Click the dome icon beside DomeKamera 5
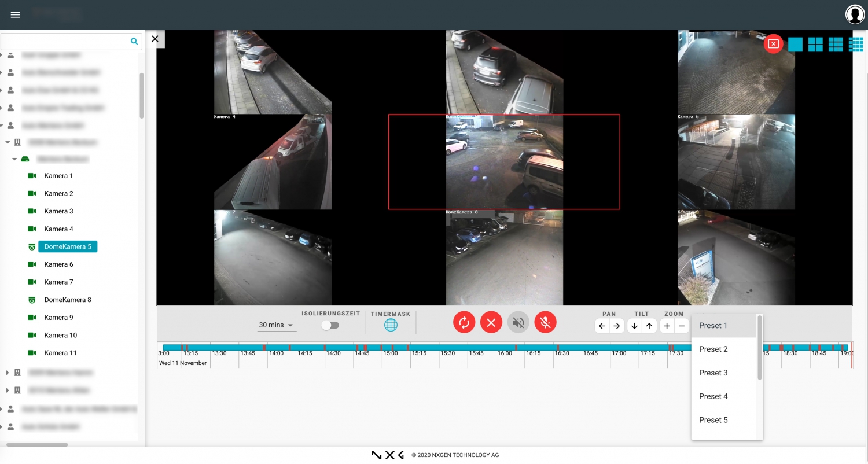 (x=32, y=247)
